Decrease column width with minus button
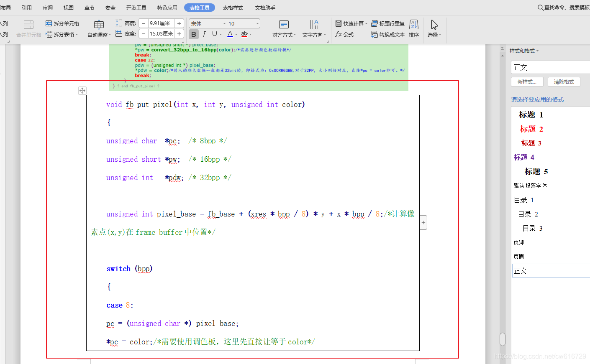Viewport: 590px width, 364px height. pos(144,34)
